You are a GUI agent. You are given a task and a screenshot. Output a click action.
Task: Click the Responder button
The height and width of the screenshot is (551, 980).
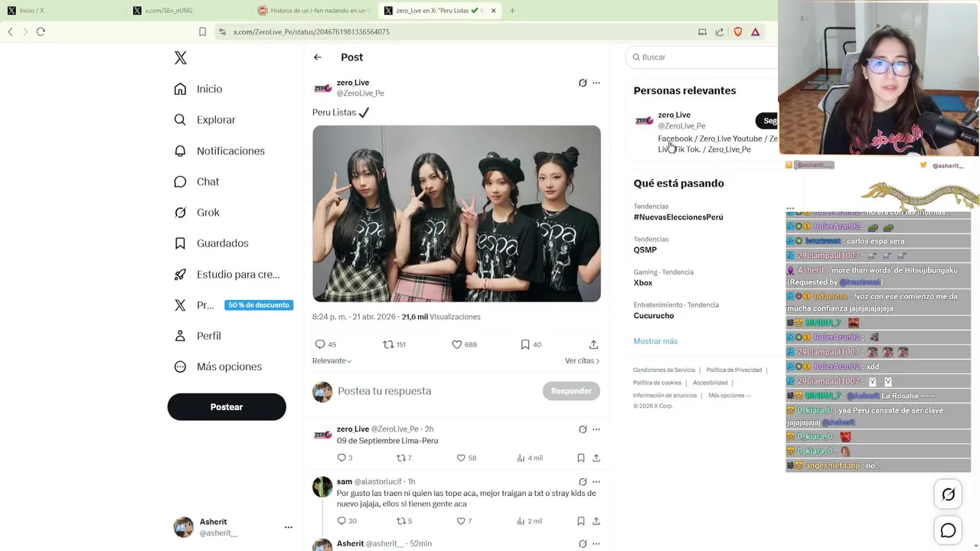[571, 391]
